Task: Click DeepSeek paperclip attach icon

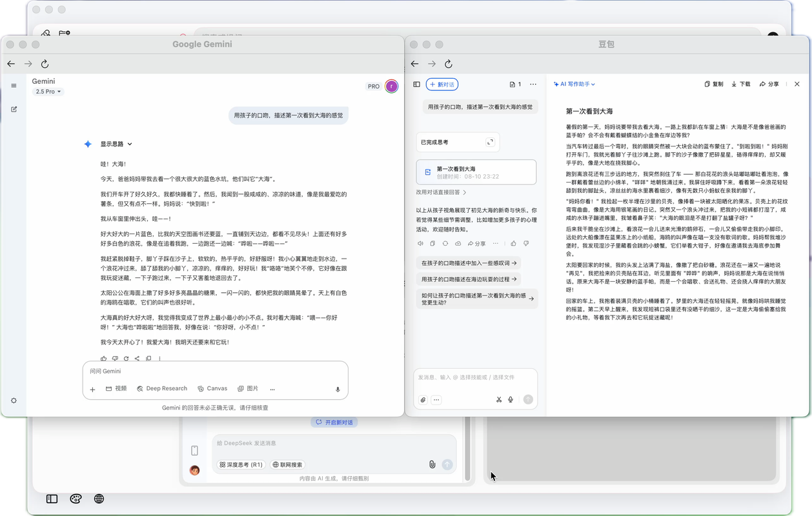Action: click(432, 464)
